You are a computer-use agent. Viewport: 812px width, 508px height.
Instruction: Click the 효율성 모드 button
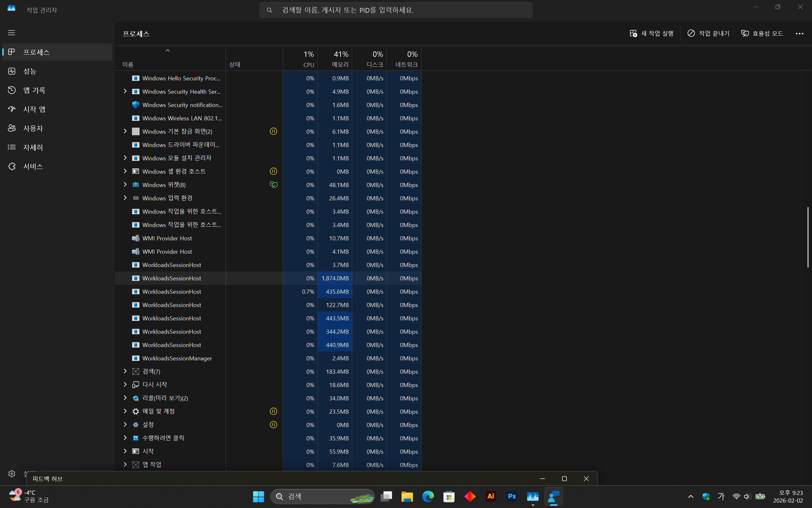click(762, 34)
